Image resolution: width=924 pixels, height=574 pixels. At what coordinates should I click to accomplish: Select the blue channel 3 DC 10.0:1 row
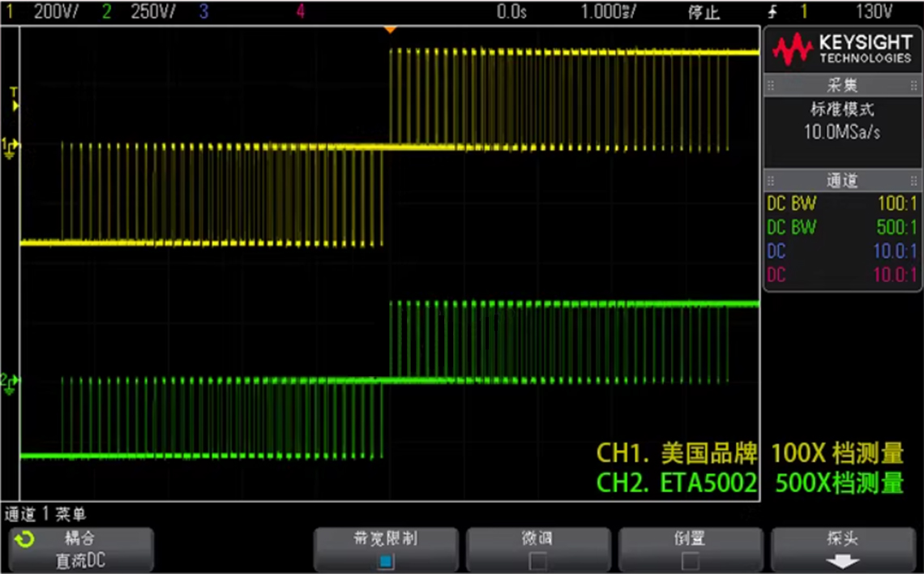842,251
